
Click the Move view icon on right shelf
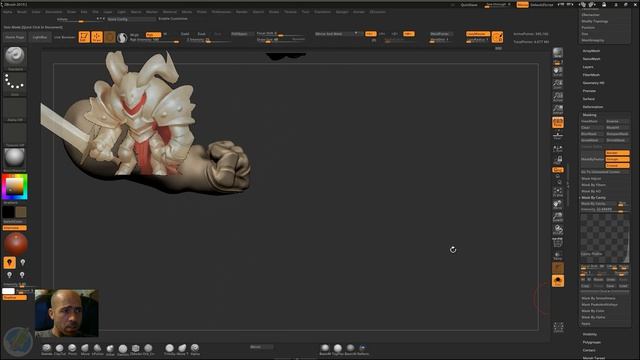[558, 204]
